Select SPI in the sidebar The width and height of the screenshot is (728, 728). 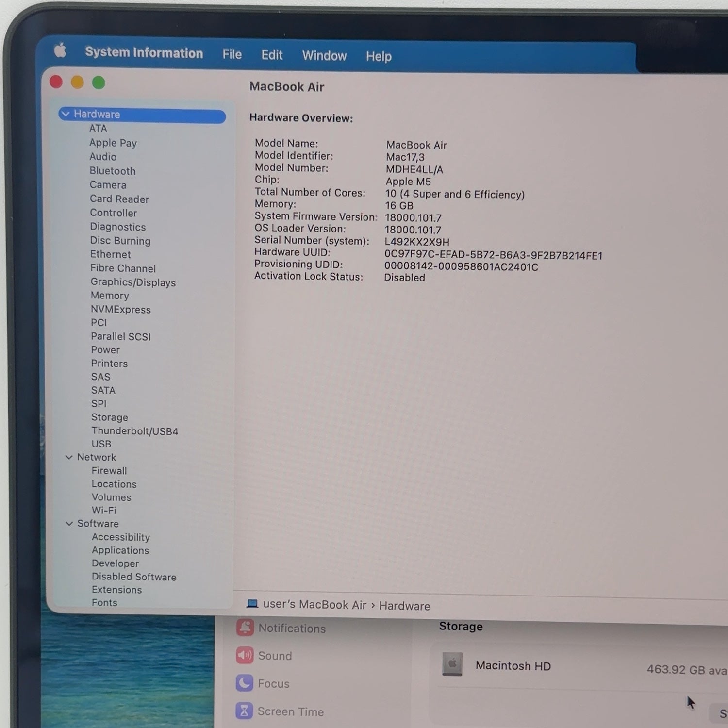click(x=99, y=404)
